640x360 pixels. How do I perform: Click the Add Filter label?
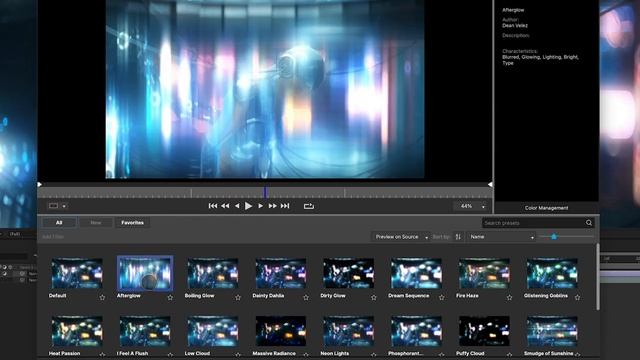pos(53,237)
